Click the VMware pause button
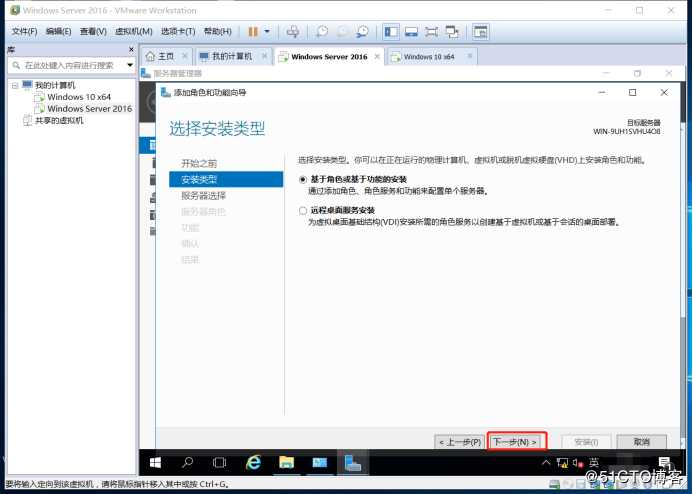Image resolution: width=693 pixels, height=494 pixels. pyautogui.click(x=253, y=32)
